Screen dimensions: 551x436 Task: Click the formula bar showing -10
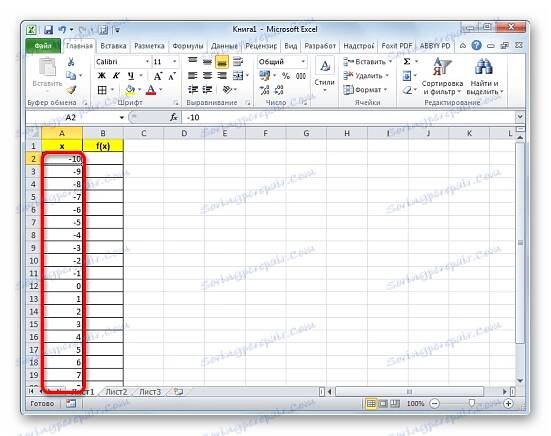pos(348,117)
